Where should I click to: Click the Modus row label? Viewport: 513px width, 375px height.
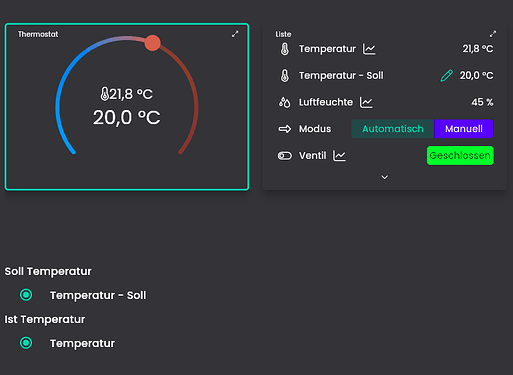click(315, 129)
